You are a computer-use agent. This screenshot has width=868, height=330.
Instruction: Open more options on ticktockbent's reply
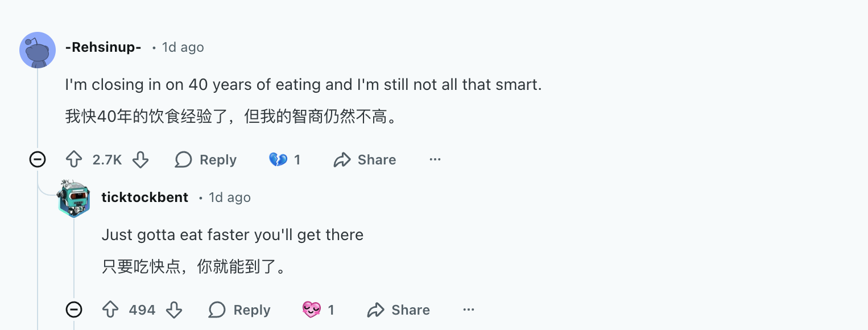click(x=469, y=310)
